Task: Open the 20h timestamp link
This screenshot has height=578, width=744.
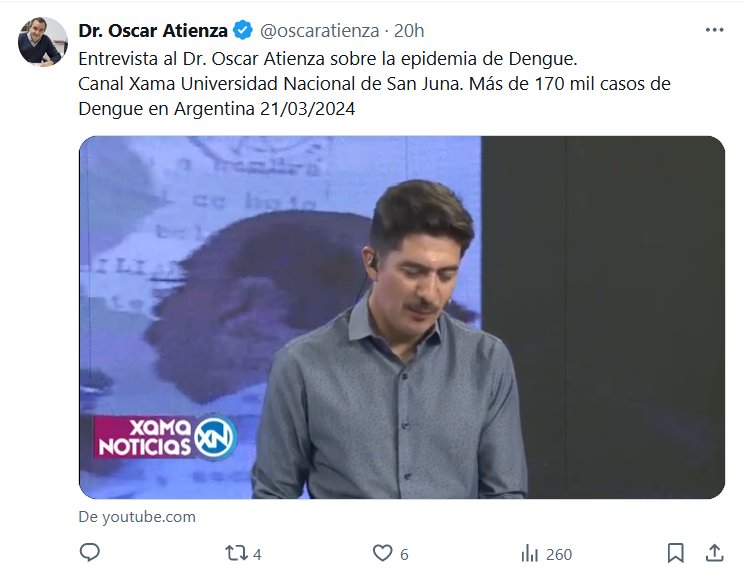Action: coord(409,31)
